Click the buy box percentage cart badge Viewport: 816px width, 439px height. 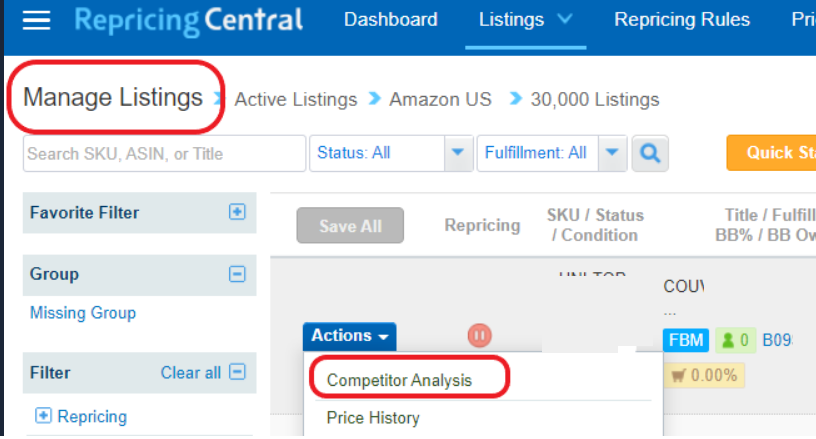tap(704, 375)
